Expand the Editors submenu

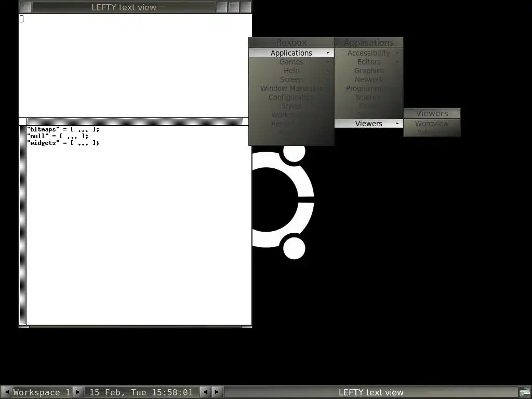pos(369,62)
